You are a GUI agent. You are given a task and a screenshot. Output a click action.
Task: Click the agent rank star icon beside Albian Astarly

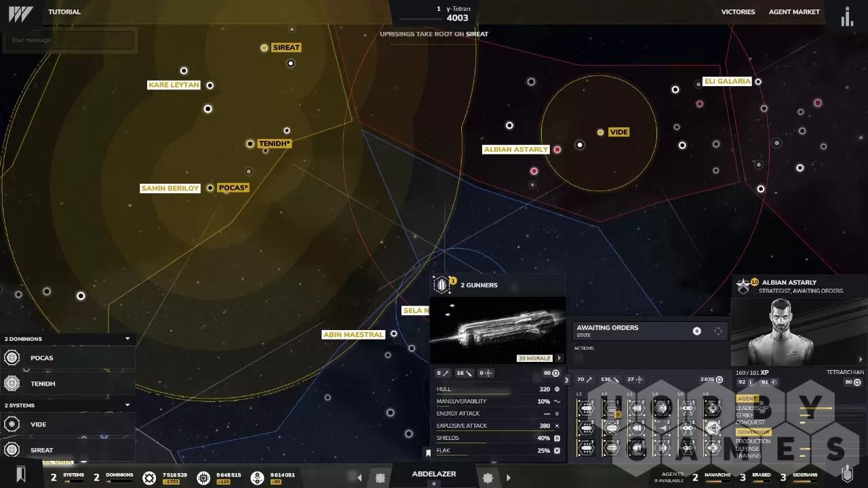point(743,286)
